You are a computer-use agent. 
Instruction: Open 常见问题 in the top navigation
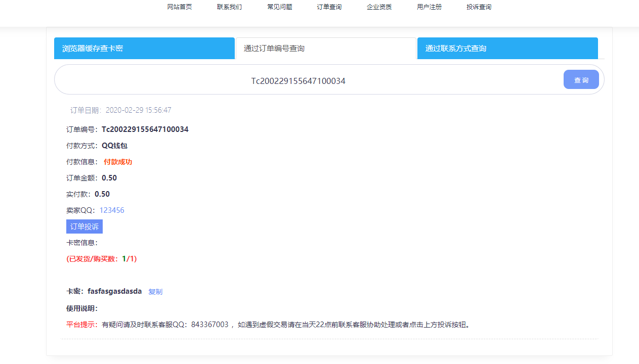[x=280, y=7]
